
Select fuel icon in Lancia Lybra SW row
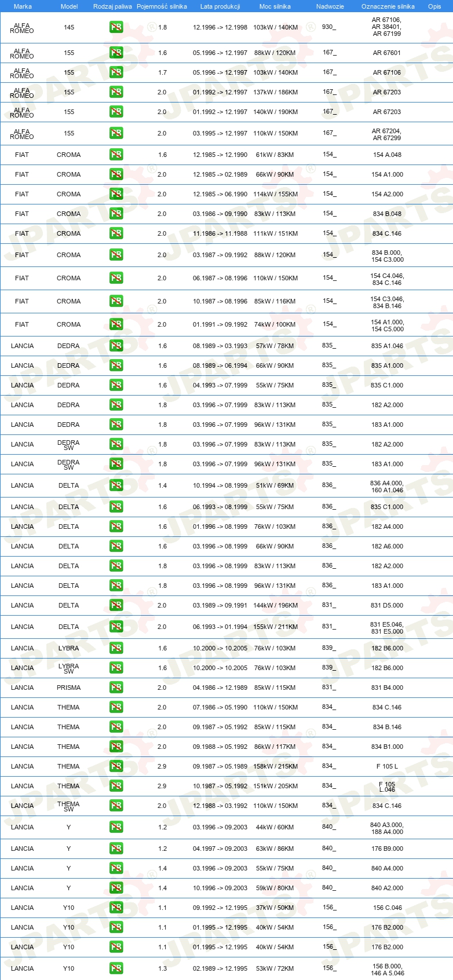[x=116, y=668]
